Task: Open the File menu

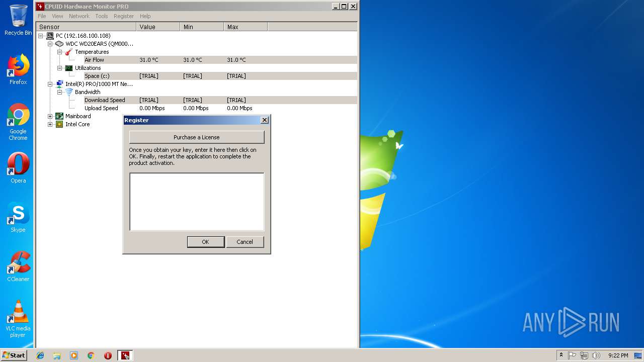Action: click(42, 16)
